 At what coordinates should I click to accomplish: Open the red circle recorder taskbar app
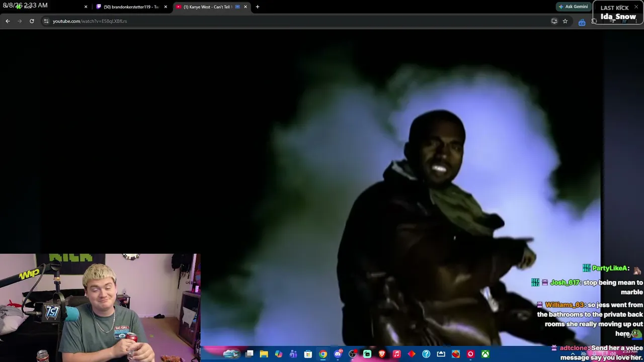(470, 354)
